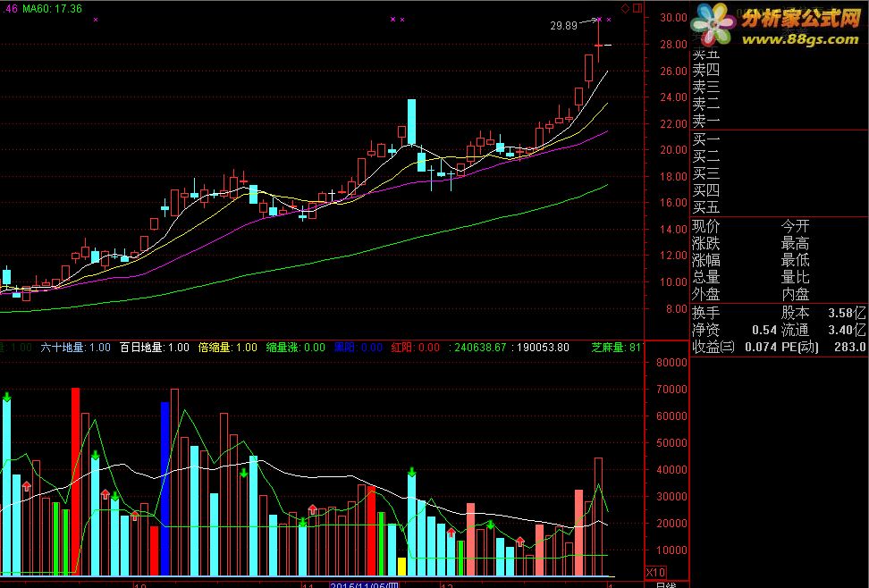The height and width of the screenshot is (588, 869).
Task: Click the 涨跌 field label
Action: coord(705,243)
